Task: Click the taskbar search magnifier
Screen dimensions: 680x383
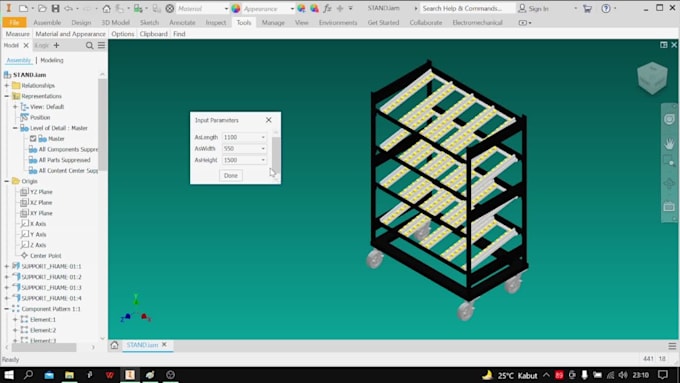Action: click(28, 375)
